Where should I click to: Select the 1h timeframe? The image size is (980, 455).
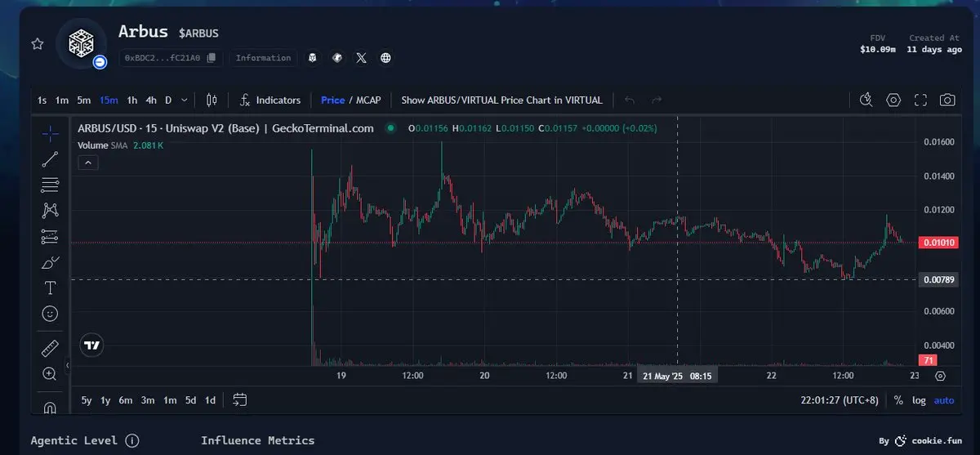(x=132, y=100)
